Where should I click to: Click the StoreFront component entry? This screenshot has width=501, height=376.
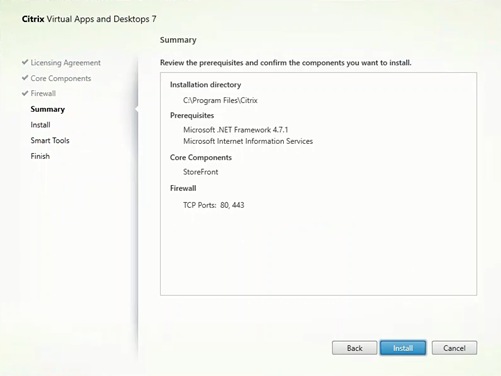201,172
